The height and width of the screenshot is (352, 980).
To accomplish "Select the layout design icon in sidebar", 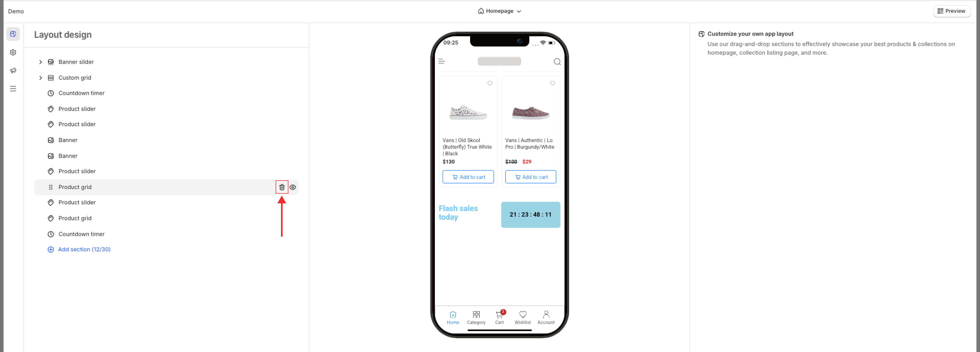I will click(13, 34).
